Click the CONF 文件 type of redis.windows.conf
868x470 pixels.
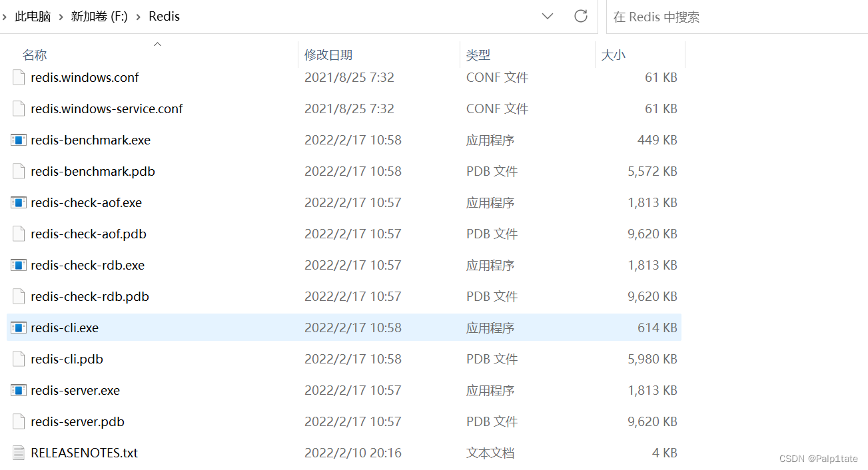pos(497,77)
